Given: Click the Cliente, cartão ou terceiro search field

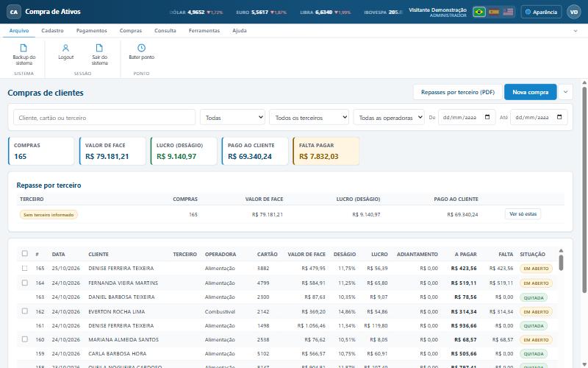Looking at the screenshot, I should (104, 118).
